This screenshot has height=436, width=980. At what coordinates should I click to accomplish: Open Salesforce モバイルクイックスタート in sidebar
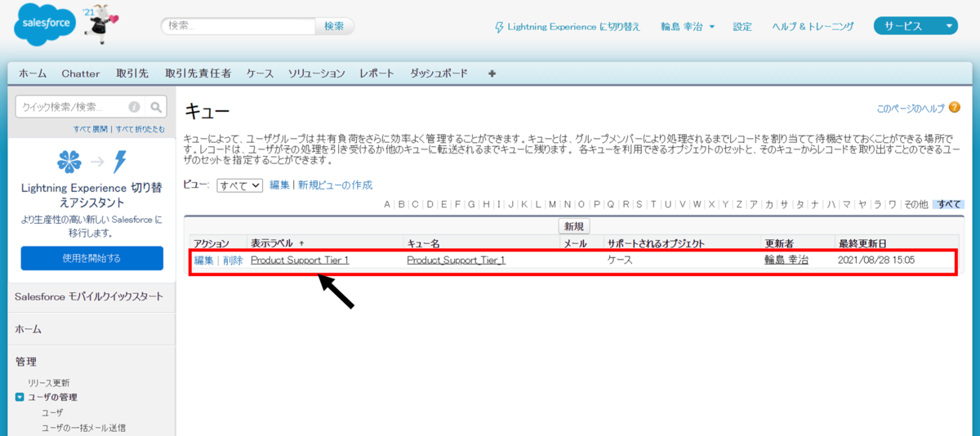(89, 296)
